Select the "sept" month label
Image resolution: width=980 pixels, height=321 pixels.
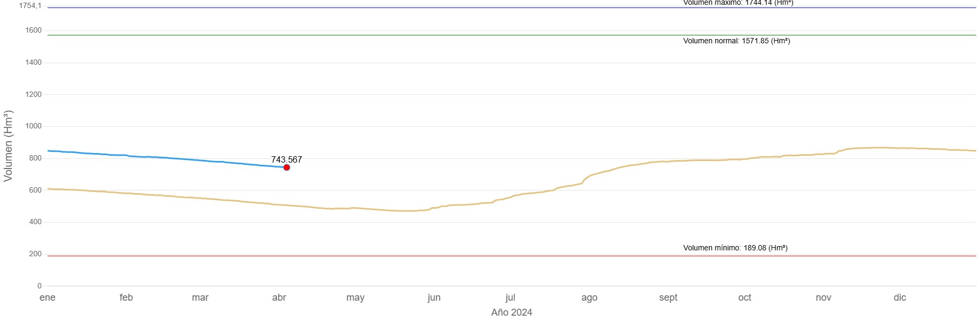point(668,297)
